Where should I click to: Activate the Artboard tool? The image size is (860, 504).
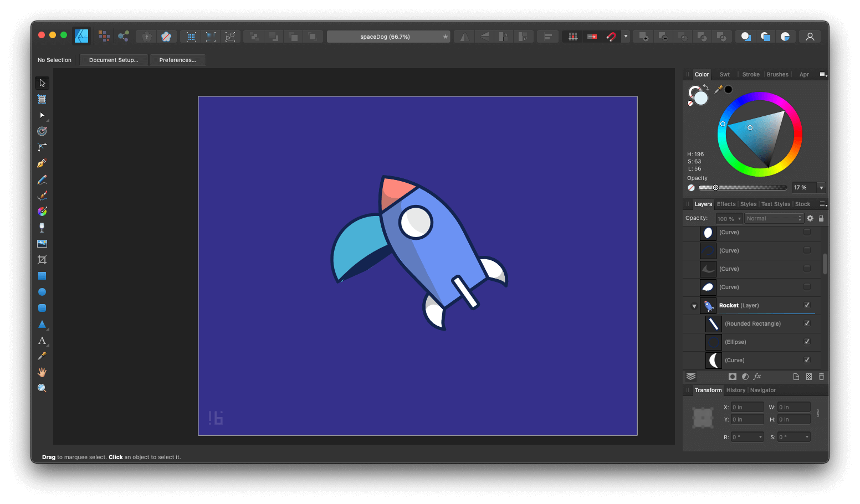[x=42, y=99]
